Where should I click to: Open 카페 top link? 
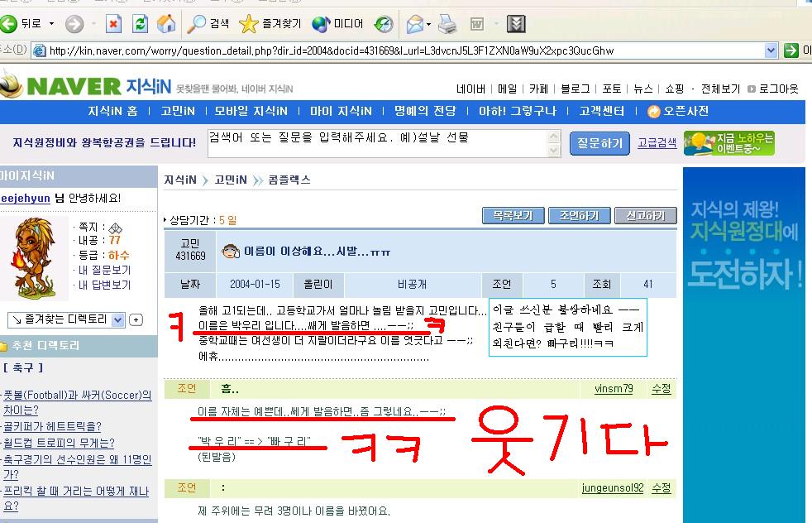coord(538,89)
